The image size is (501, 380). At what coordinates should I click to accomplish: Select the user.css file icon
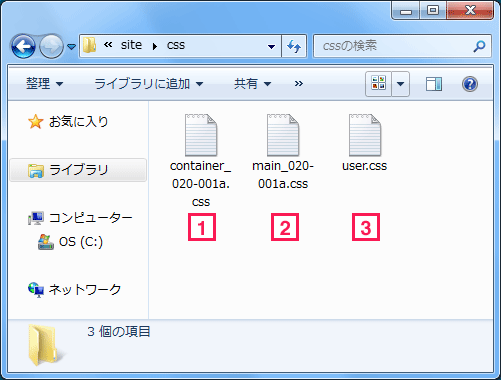click(365, 135)
